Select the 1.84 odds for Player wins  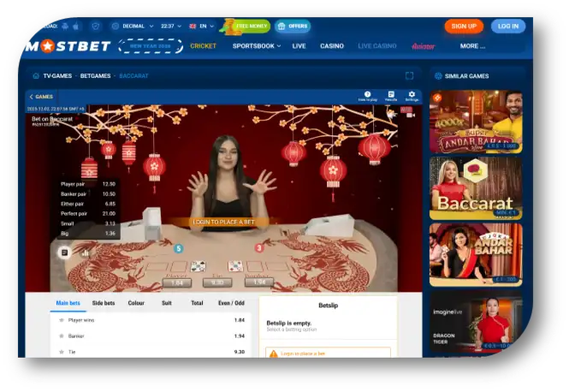240,320
